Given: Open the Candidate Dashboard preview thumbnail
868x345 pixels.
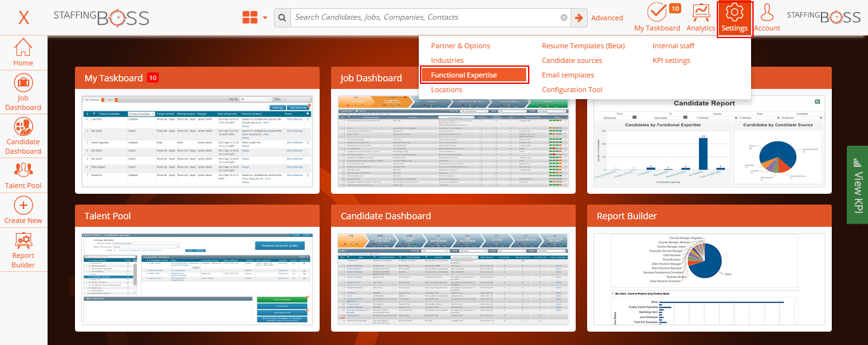Looking at the screenshot, I should coord(453,279).
